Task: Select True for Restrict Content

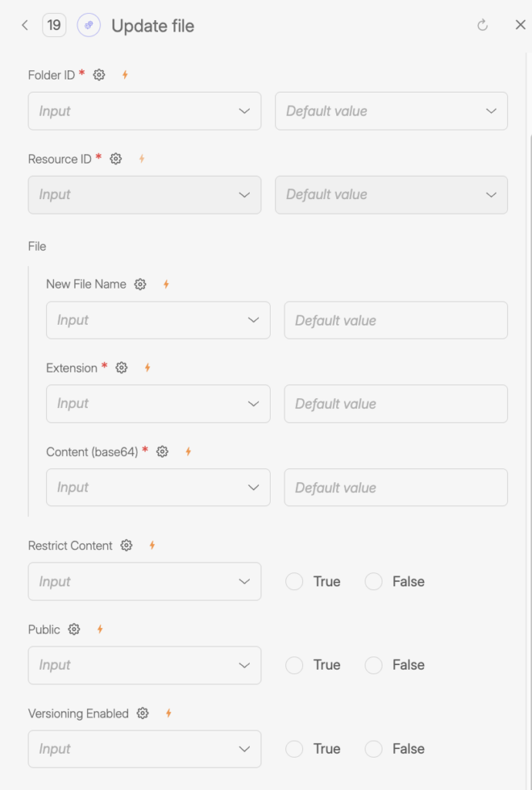Action: 294,581
